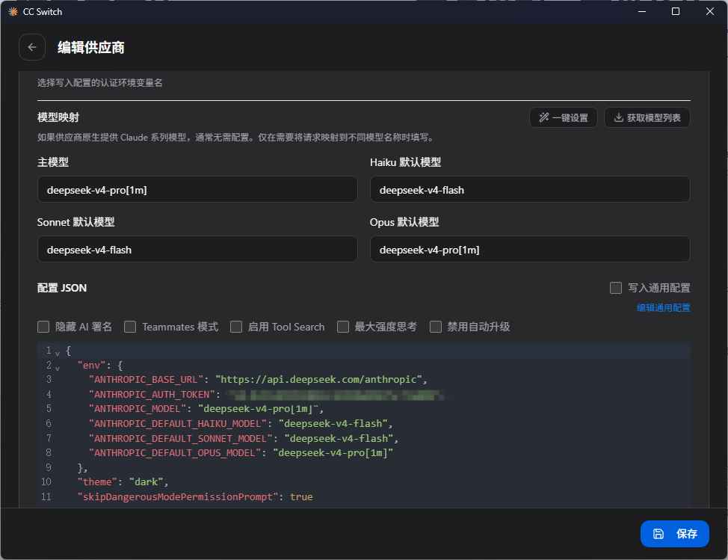Maximize the CC Switch window
This screenshot has width=728, height=560.
[676, 12]
